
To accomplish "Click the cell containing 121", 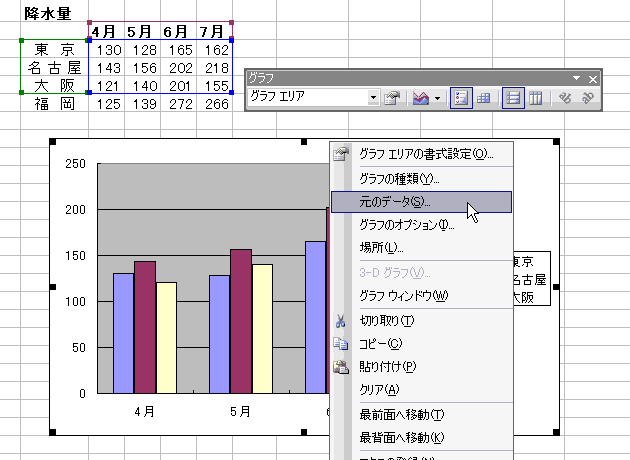I will 106,86.
